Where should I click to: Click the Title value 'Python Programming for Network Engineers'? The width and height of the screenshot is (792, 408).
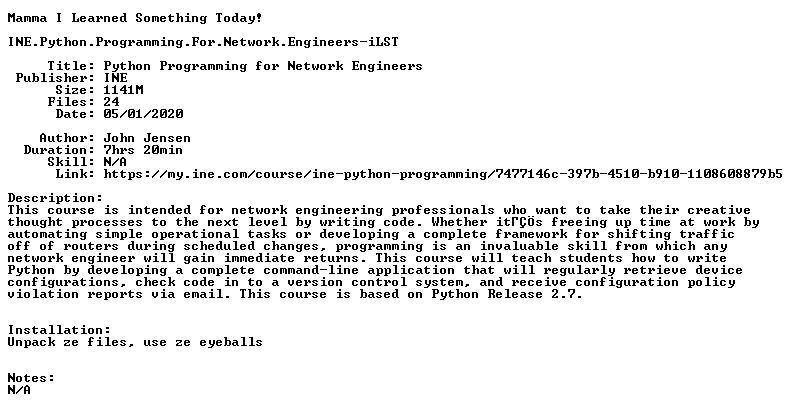pyautogui.click(x=263, y=67)
